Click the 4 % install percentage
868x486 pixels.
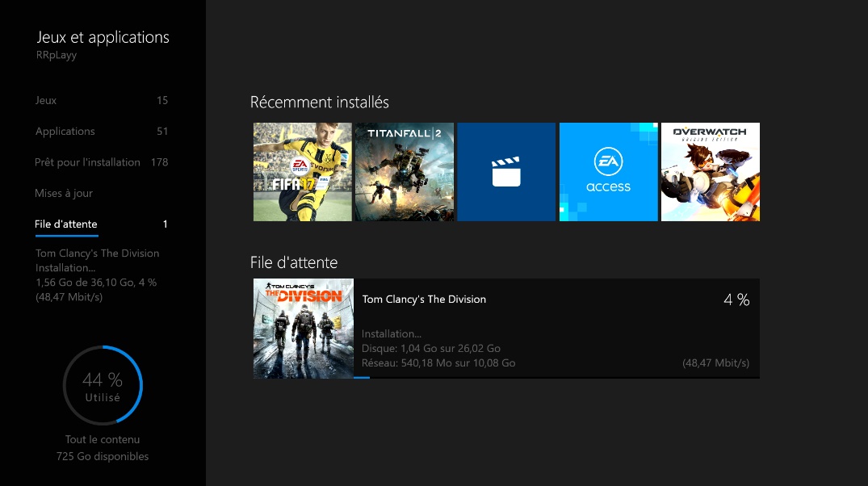coord(736,300)
